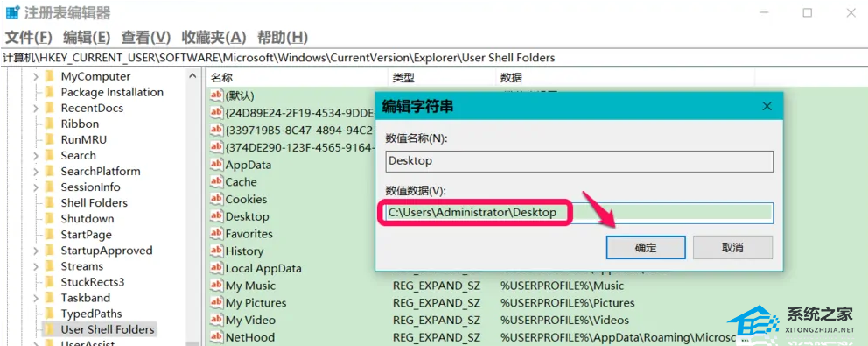
Task: Click the Cookies registry value icon
Action: click(x=216, y=199)
